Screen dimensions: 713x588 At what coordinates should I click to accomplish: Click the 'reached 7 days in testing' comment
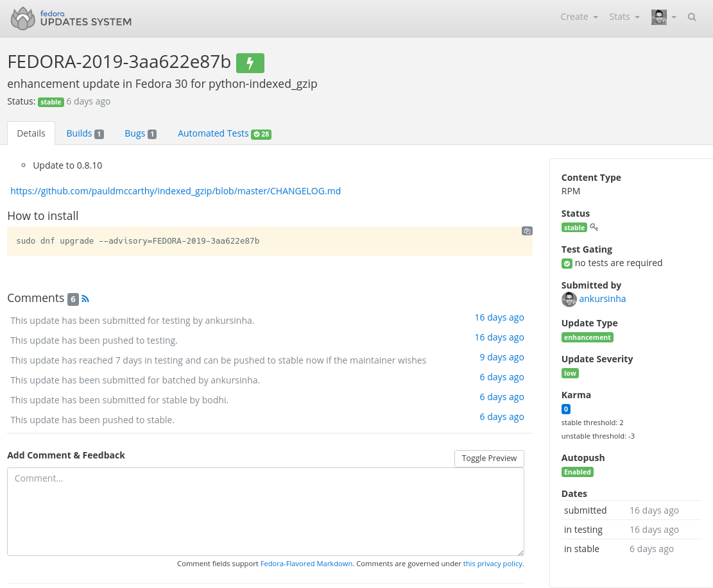coord(218,360)
